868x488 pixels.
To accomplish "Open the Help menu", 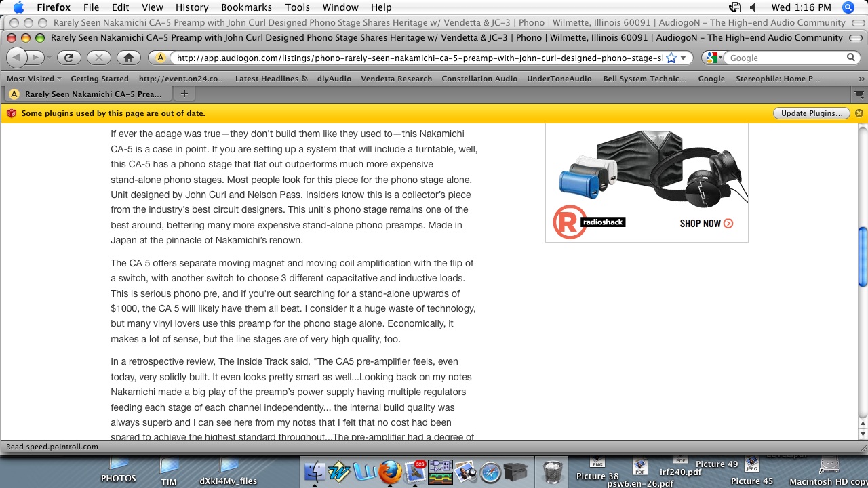I will coord(381,7).
